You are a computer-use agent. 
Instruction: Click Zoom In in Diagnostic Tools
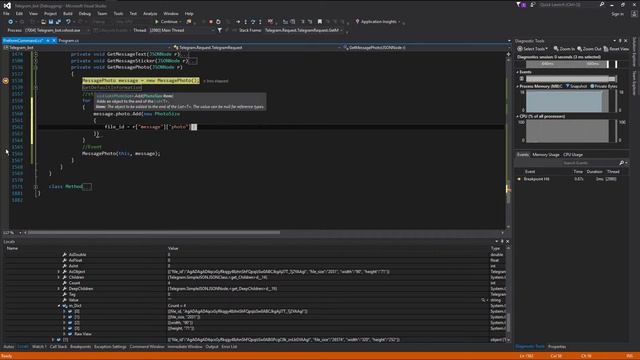coord(564,49)
